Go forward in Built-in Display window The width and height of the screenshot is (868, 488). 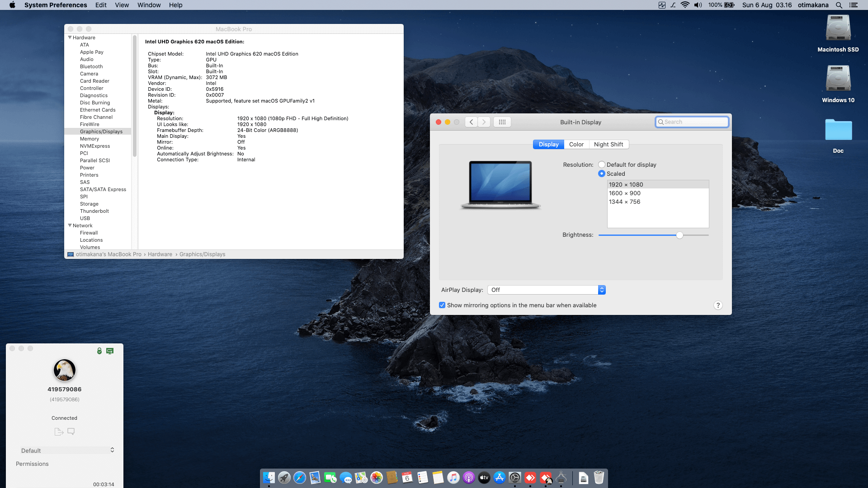coord(484,122)
